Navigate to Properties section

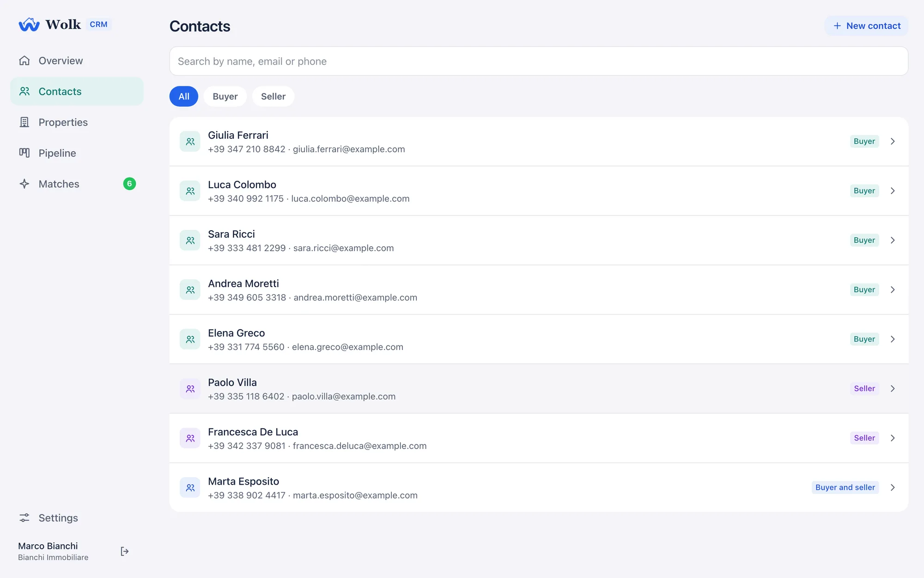77,122
